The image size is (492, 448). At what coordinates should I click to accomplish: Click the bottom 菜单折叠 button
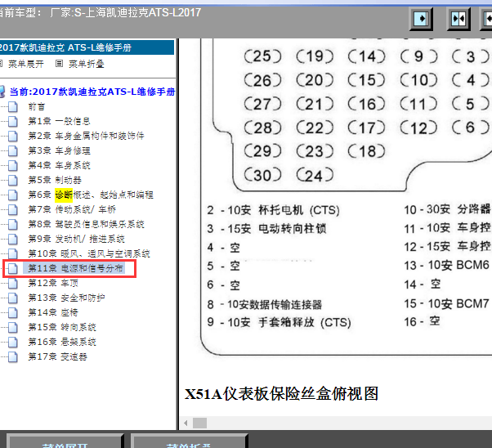(x=190, y=441)
